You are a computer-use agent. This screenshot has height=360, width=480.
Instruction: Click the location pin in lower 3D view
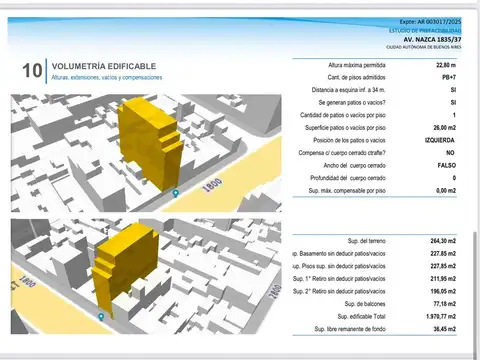(x=101, y=317)
